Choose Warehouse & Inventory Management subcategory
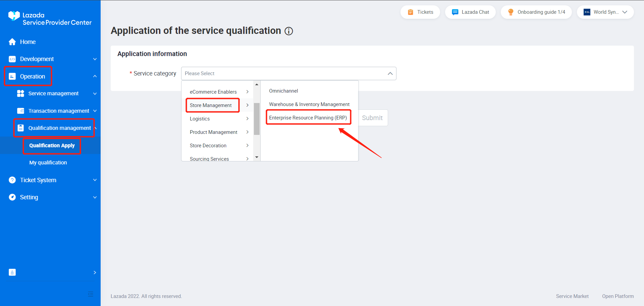644x306 pixels. click(x=310, y=104)
